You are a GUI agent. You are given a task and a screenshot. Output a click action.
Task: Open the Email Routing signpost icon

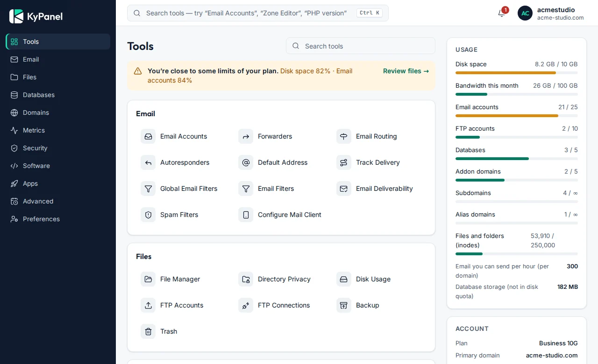pos(344,136)
